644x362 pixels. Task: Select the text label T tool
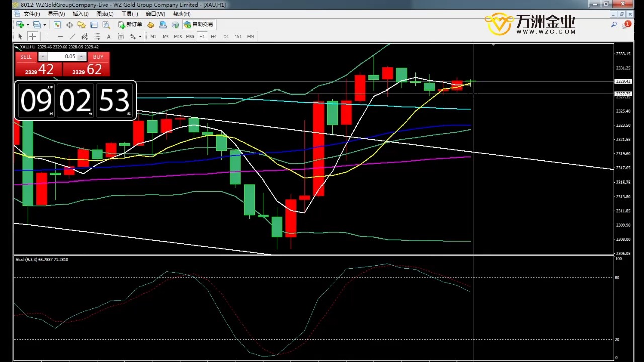coord(121,36)
